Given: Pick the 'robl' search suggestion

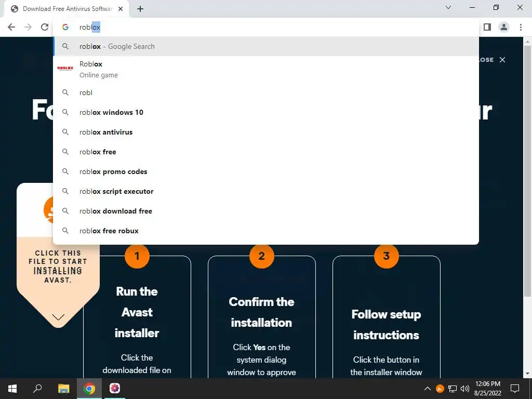Looking at the screenshot, I should point(266,92).
